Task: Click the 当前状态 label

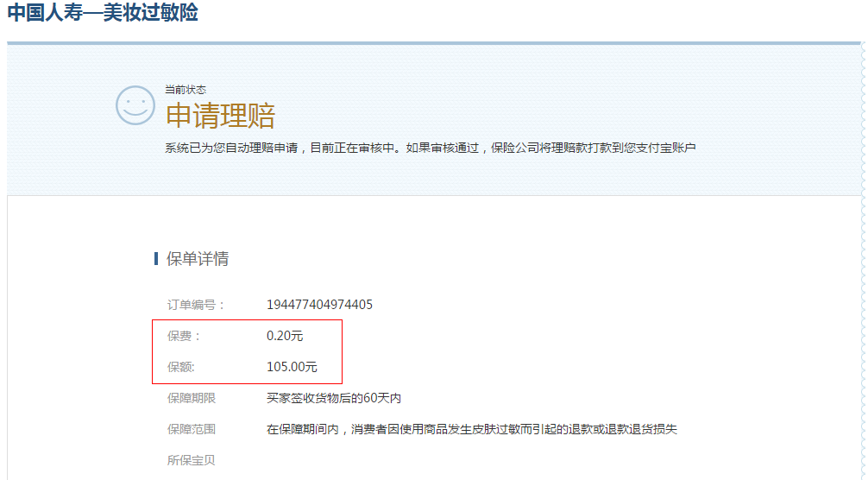Action: tap(186, 90)
